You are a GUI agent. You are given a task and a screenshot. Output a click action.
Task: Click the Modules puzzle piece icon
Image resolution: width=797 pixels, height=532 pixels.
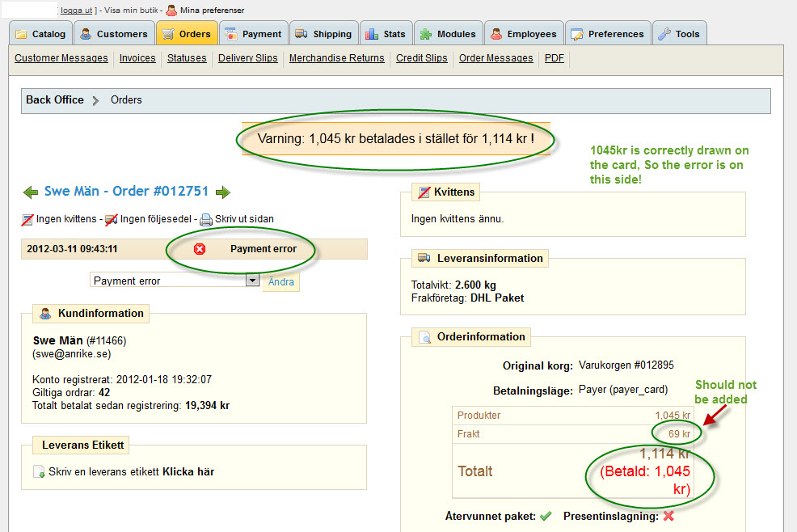pyautogui.click(x=426, y=34)
